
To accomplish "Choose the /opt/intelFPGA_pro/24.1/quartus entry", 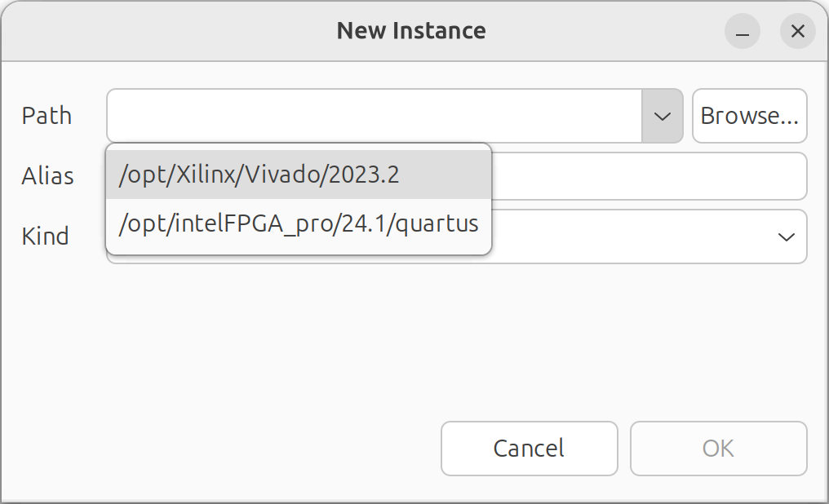I will [299, 223].
